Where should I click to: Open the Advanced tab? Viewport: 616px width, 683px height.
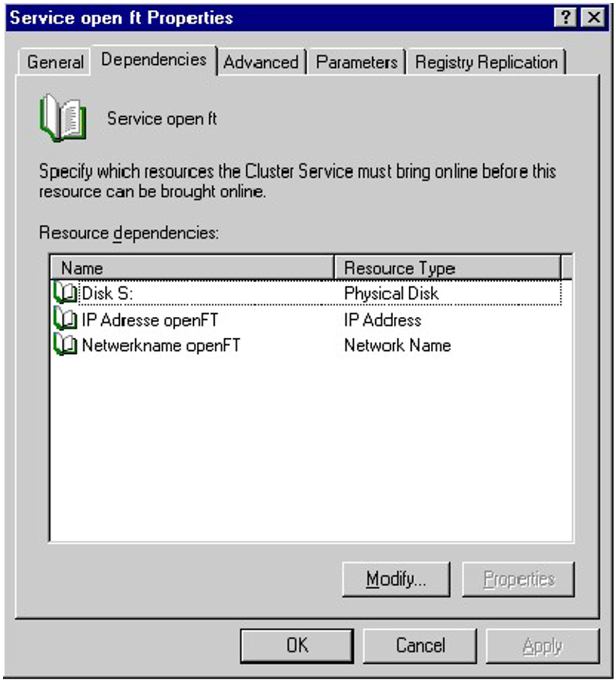[x=260, y=62]
